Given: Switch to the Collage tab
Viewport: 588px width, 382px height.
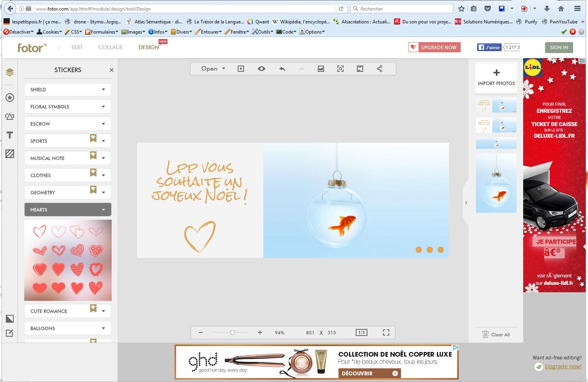Looking at the screenshot, I should [x=110, y=47].
